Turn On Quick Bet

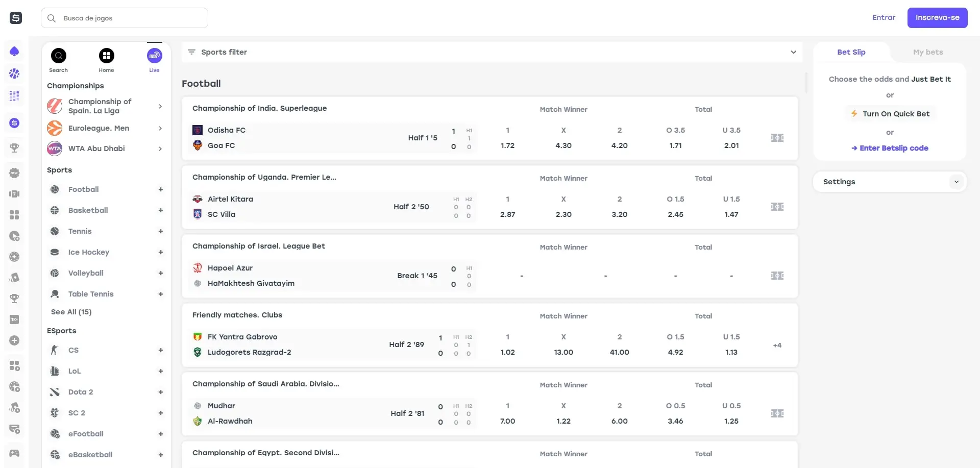pyautogui.click(x=896, y=114)
